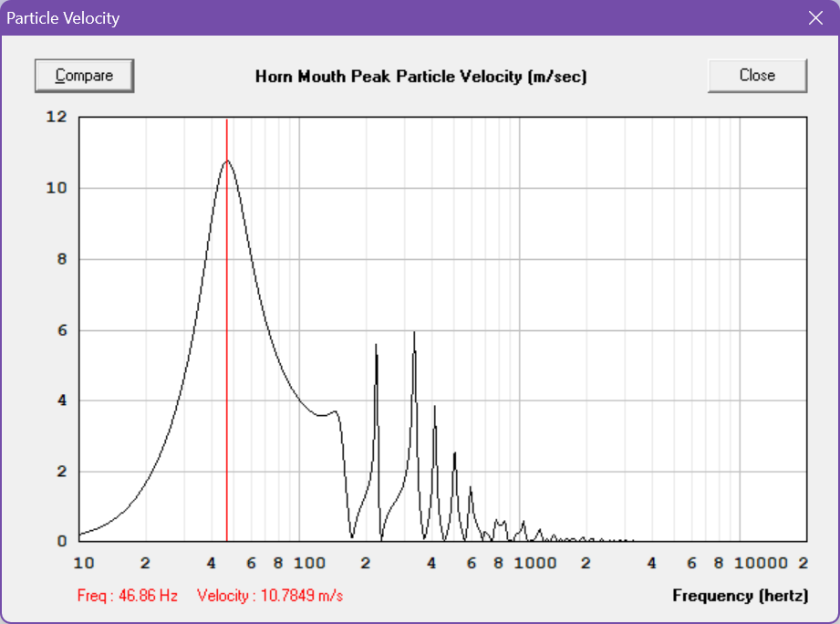Image resolution: width=840 pixels, height=624 pixels.
Task: Click the Close button
Action: [757, 76]
